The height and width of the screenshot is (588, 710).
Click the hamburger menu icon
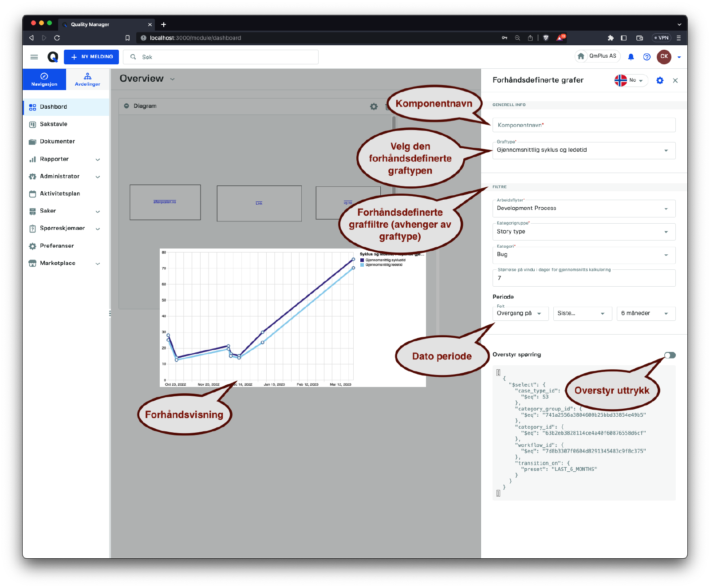coord(34,57)
